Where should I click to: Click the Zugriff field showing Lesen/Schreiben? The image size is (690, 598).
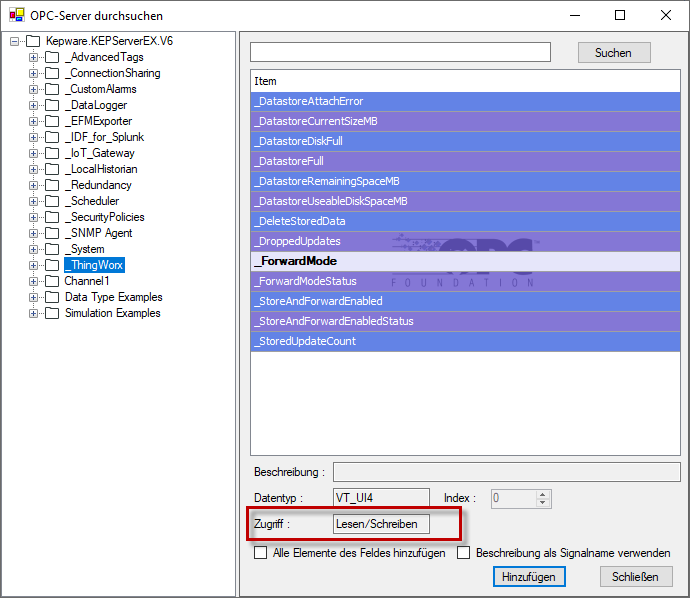click(x=381, y=524)
